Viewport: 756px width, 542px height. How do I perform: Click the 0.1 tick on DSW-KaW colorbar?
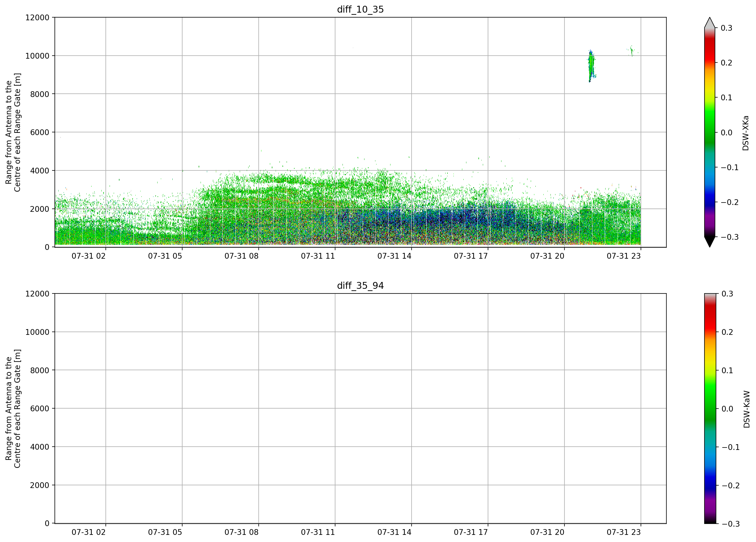coord(727,370)
